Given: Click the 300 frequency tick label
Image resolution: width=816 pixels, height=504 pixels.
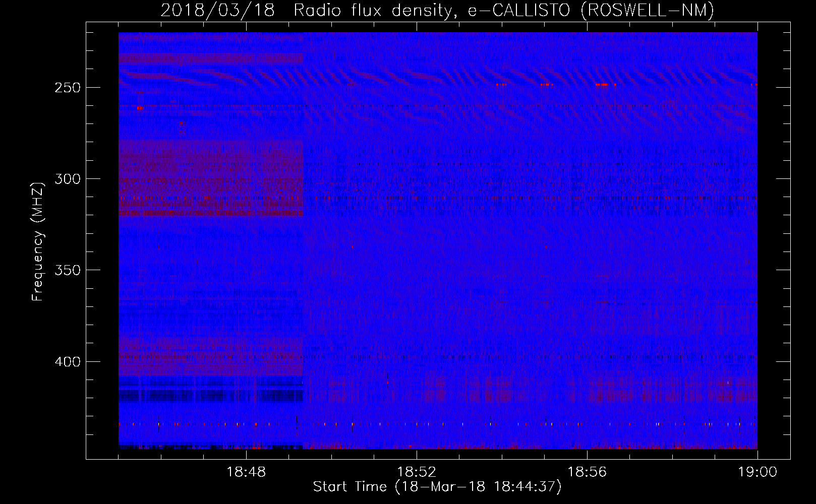Looking at the screenshot, I should point(68,179).
